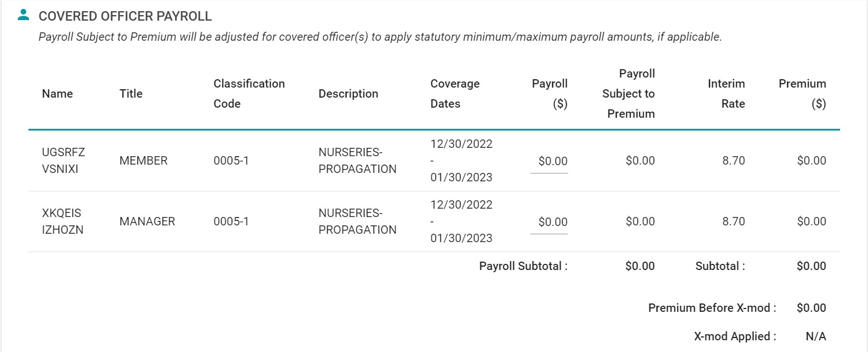Screen dimensions: 868x352
Task: Click the Title column header
Action: [x=131, y=94]
